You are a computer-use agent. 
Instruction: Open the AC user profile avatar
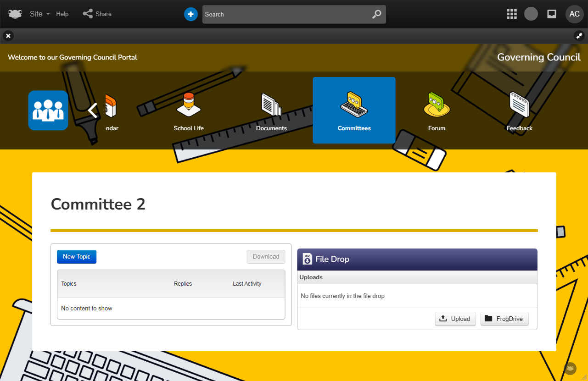574,14
